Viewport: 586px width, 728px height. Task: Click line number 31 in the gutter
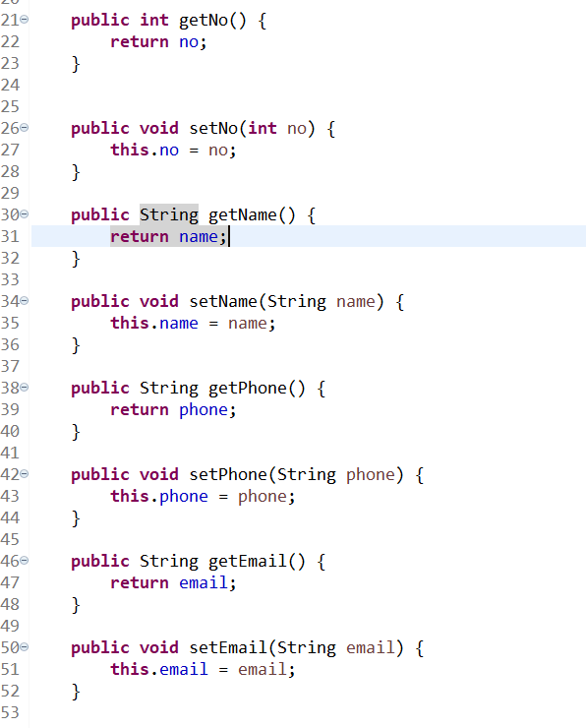pyautogui.click(x=10, y=237)
